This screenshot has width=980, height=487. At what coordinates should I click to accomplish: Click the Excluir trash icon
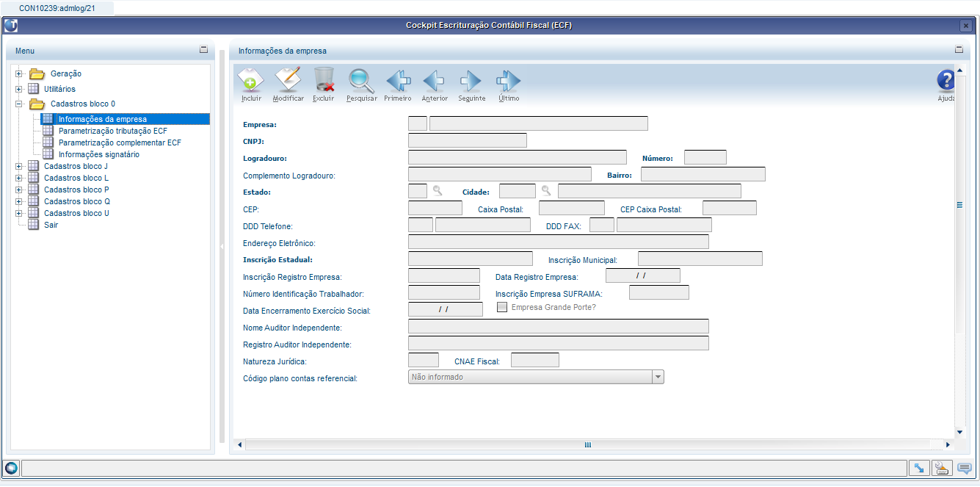click(324, 79)
